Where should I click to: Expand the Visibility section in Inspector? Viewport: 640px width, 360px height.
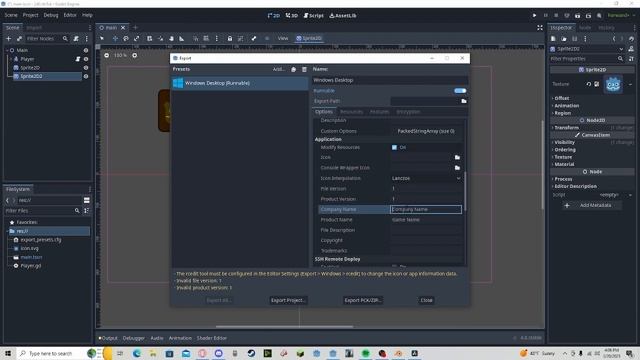pos(564,142)
